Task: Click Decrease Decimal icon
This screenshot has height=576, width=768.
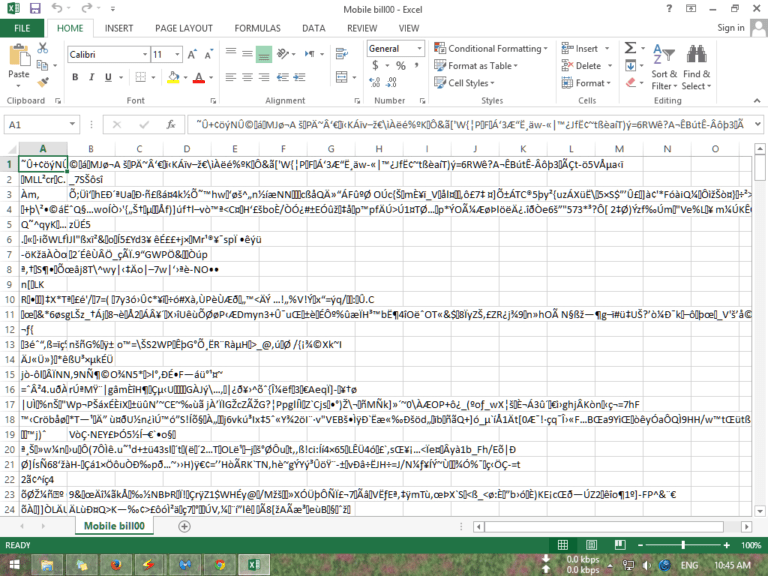Action: [x=391, y=82]
